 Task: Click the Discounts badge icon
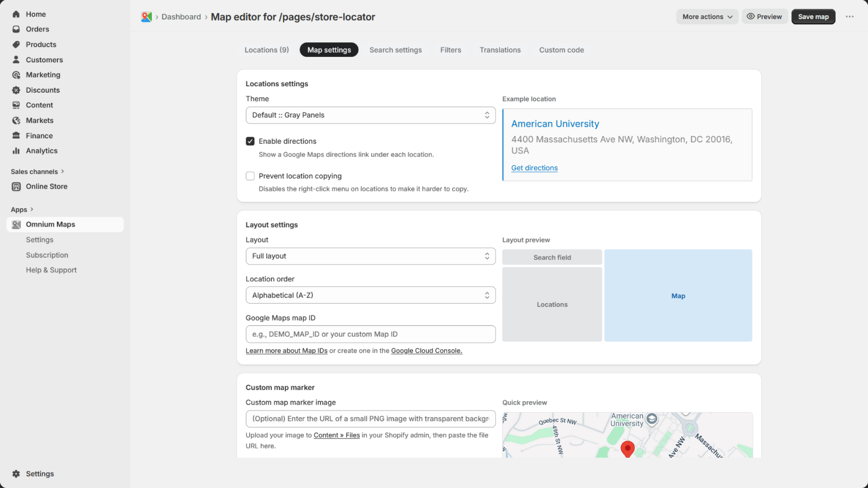pos(16,90)
